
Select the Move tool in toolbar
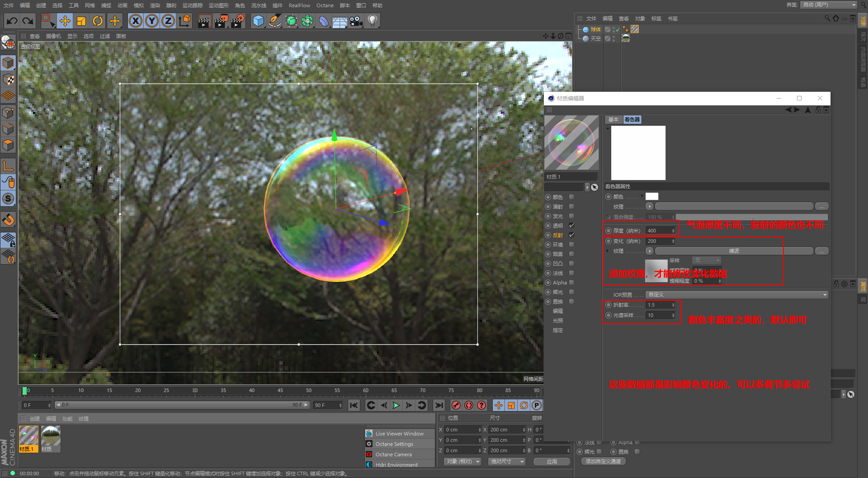tap(65, 21)
